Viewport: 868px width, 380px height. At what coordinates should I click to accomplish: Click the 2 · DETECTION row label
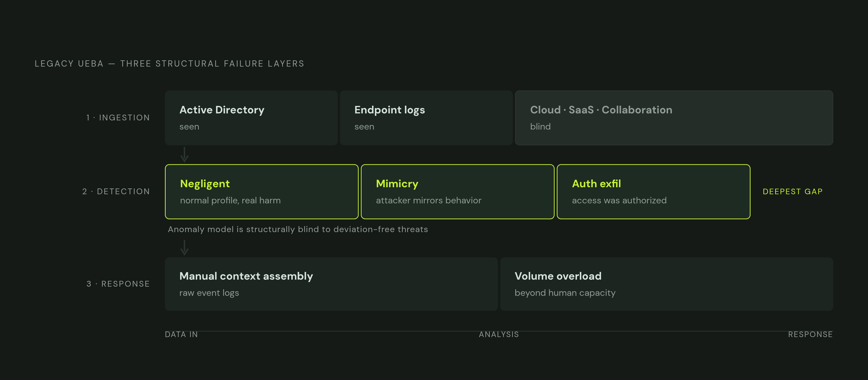(x=116, y=192)
